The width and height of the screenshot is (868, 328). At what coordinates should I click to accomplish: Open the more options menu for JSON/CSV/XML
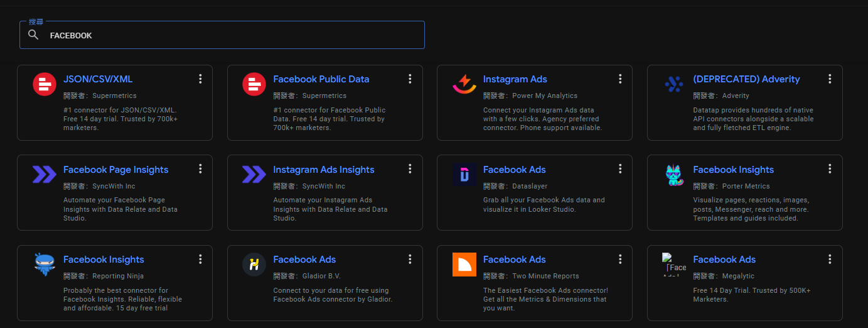[x=200, y=79]
